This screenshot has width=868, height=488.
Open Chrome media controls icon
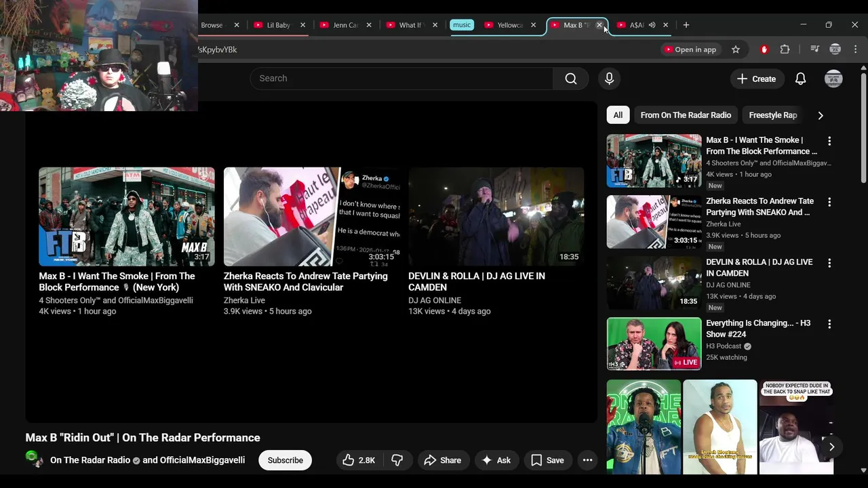tap(814, 49)
